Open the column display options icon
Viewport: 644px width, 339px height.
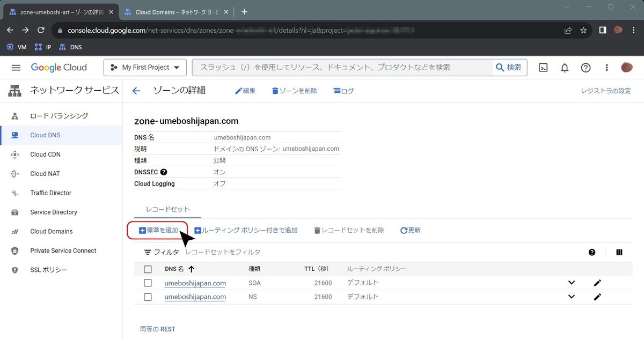pyautogui.click(x=619, y=252)
